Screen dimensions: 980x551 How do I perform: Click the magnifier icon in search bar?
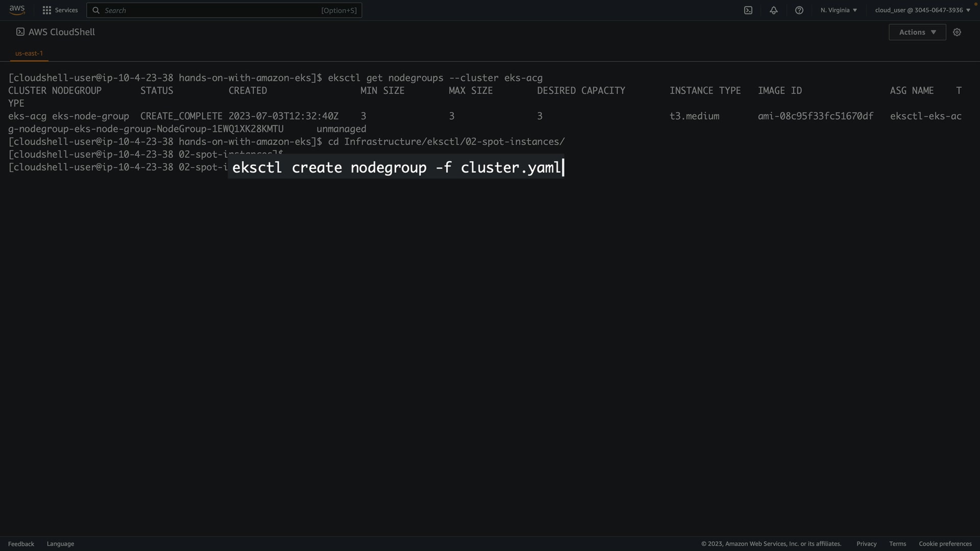96,10
